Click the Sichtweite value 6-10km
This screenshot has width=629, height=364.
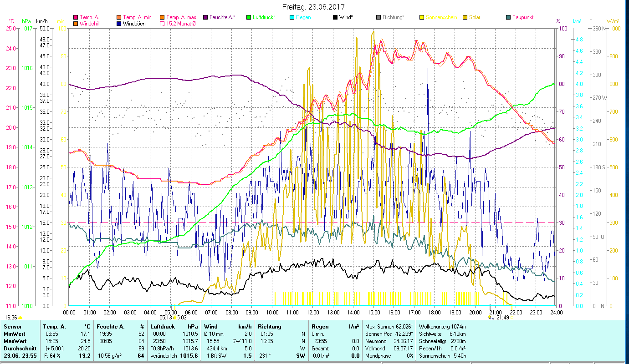[x=457, y=334]
